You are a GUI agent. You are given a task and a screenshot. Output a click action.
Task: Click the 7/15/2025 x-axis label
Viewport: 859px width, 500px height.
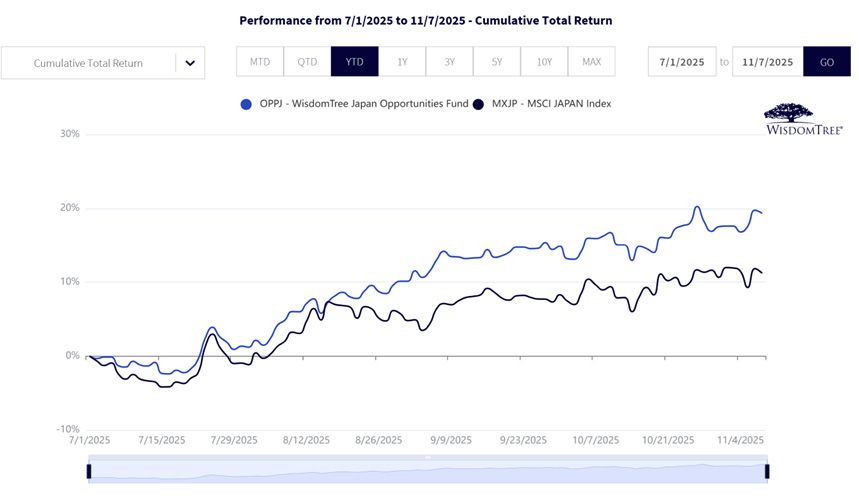pos(162,440)
